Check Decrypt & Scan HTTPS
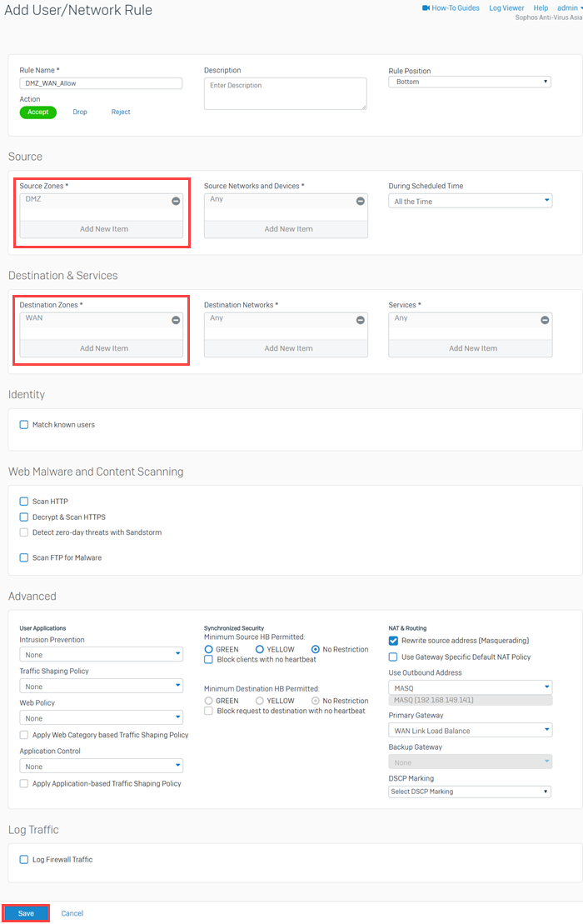 click(x=23, y=517)
